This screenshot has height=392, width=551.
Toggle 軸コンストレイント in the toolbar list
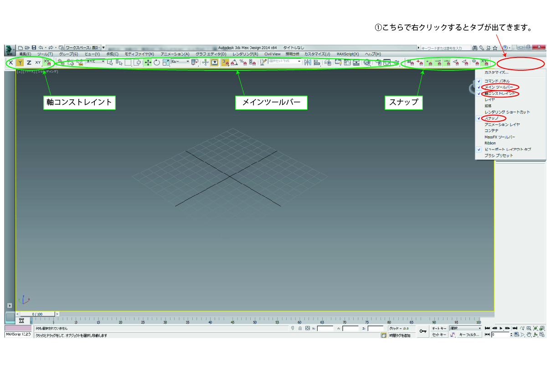[500, 93]
